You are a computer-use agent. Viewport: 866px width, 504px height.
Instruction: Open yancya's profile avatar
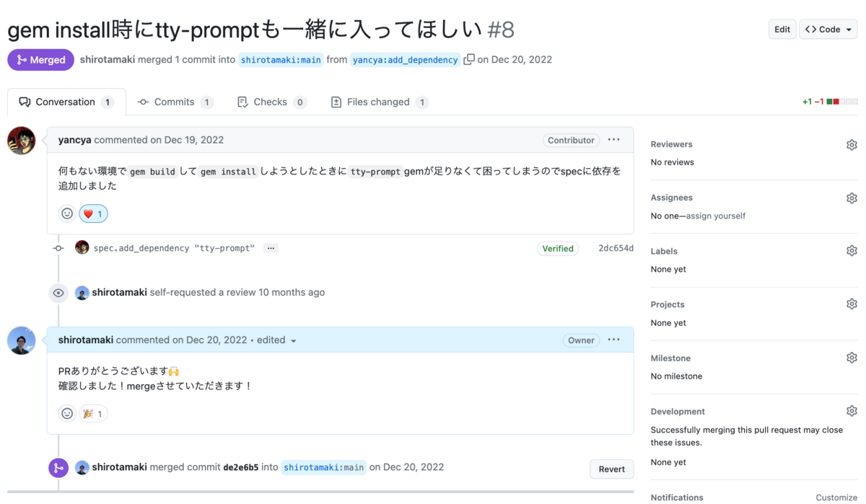pos(21,141)
